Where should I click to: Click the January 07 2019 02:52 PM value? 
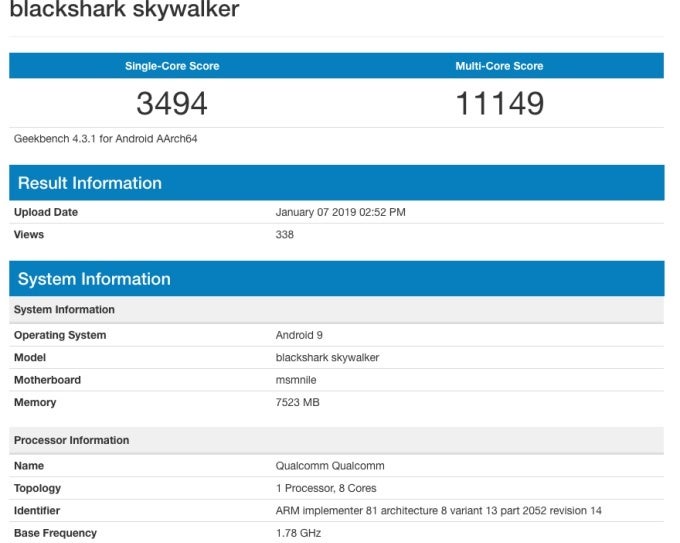click(x=340, y=212)
